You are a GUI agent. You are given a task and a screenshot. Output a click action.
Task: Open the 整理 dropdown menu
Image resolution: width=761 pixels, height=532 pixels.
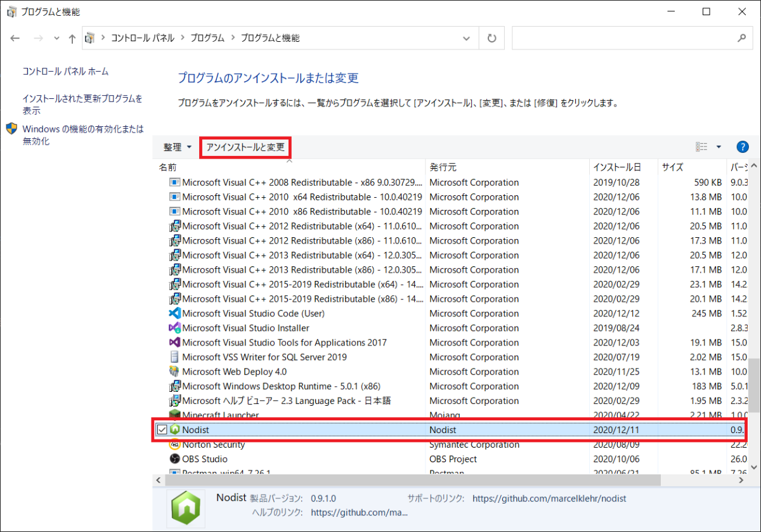(x=178, y=147)
